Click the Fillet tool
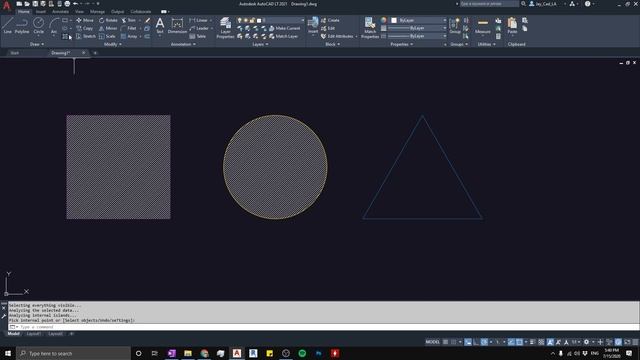Screen dimensions: 640x360 coord(129,28)
